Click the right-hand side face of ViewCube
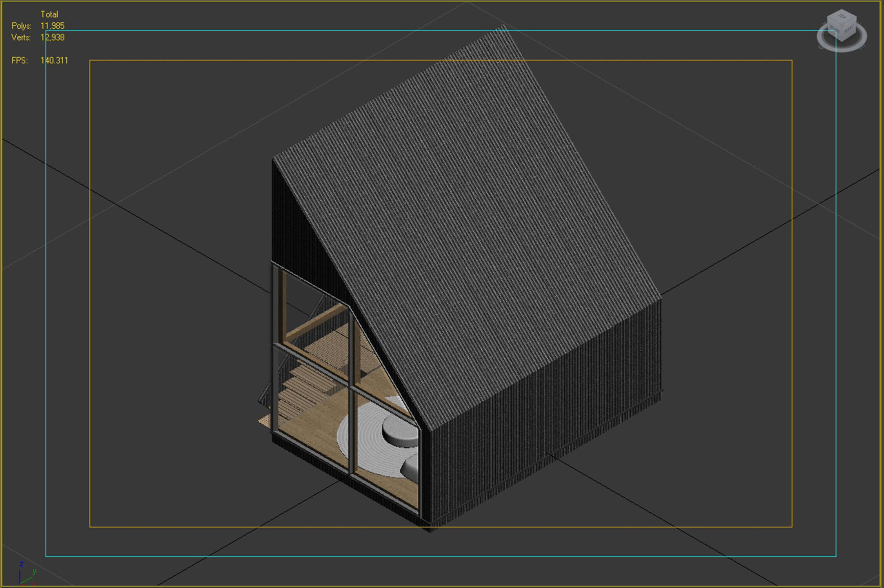This screenshot has width=884, height=588. [x=849, y=30]
